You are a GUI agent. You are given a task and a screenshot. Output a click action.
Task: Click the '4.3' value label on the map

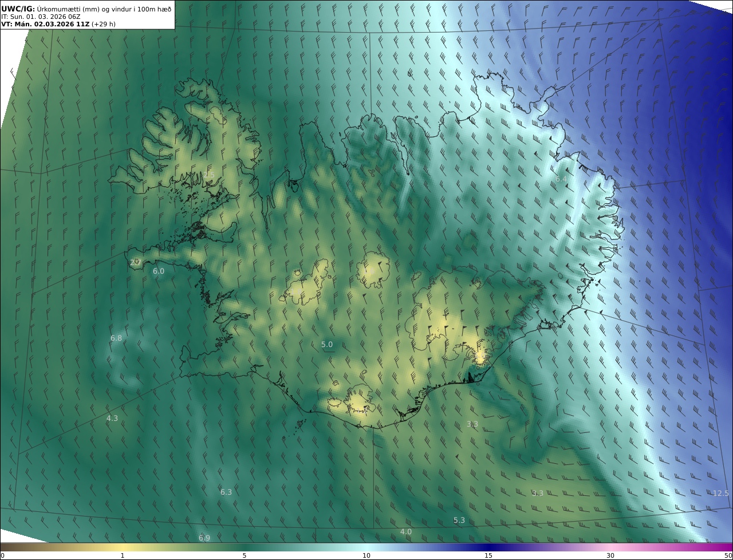pos(112,418)
